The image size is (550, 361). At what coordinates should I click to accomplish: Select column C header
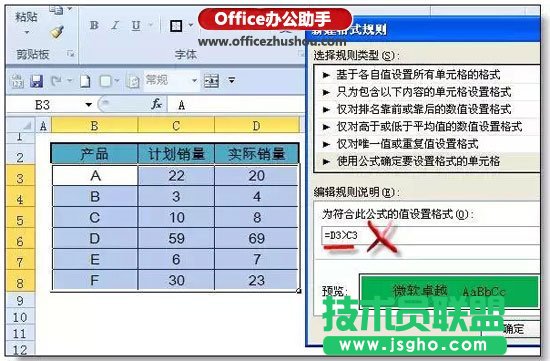coord(176,125)
